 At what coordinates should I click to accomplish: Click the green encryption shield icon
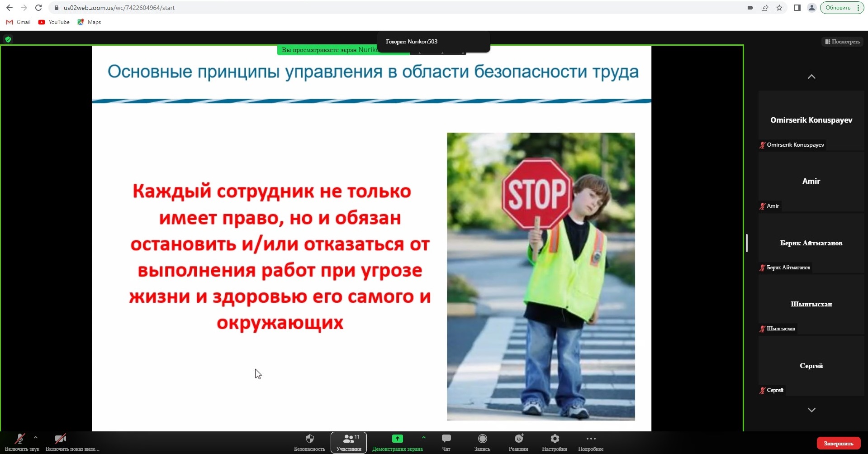[8, 39]
